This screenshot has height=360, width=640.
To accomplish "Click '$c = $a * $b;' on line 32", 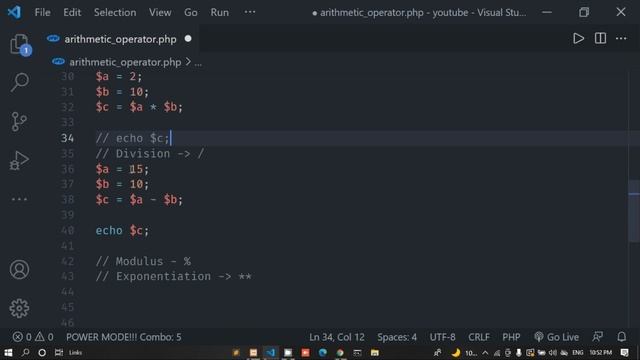I will point(139,107).
